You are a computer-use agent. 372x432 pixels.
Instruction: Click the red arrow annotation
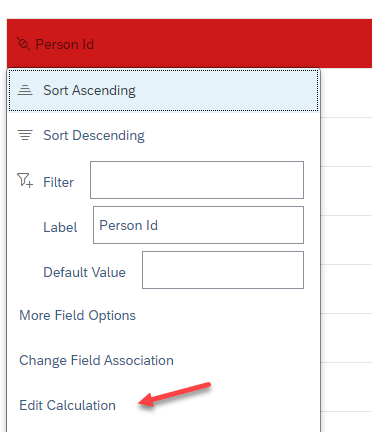tap(174, 394)
